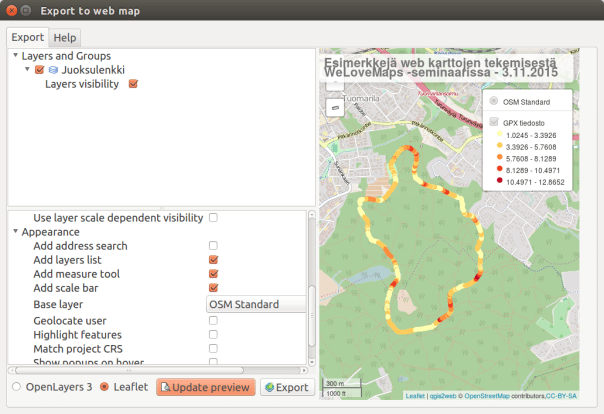Select the Leaflet radio button

point(104,387)
